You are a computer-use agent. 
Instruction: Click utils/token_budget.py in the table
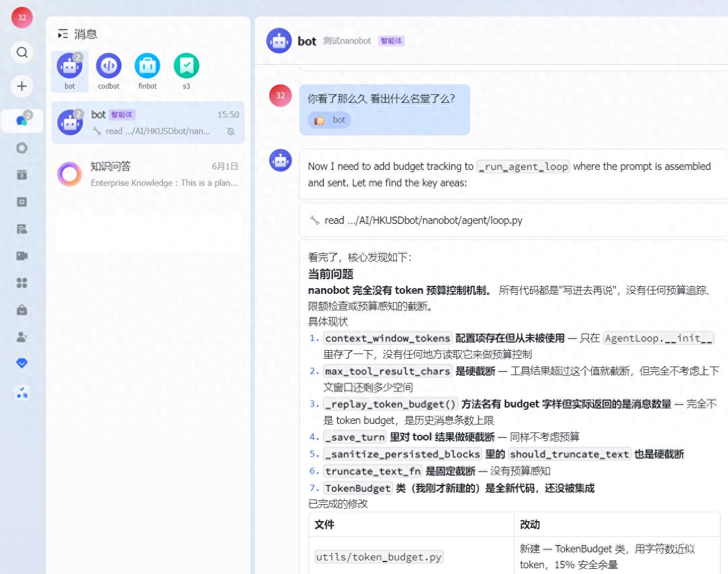379,557
